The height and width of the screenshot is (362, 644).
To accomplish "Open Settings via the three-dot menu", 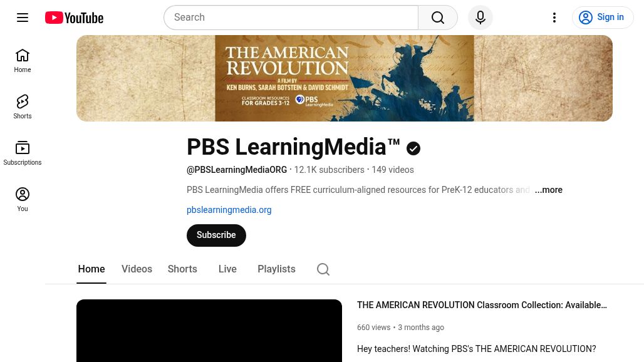I will tap(554, 17).
